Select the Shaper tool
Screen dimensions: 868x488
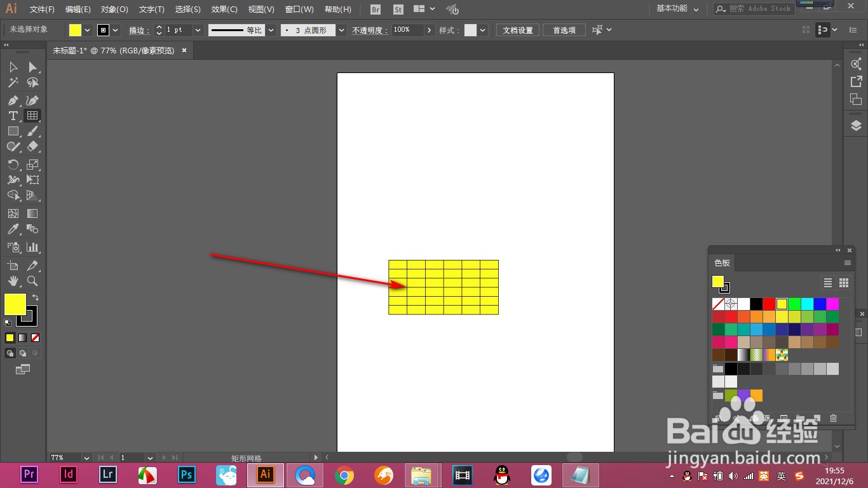pos(13,146)
